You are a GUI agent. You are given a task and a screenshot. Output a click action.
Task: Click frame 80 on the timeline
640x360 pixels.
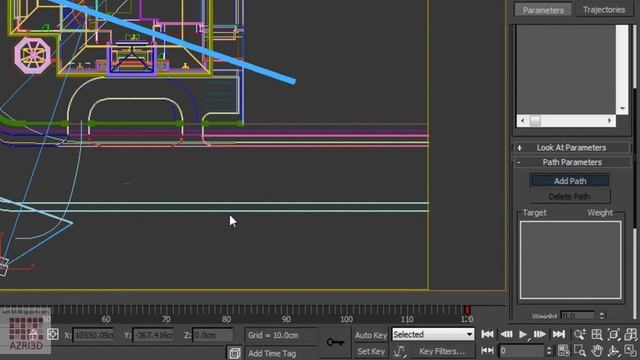pyautogui.click(x=226, y=319)
